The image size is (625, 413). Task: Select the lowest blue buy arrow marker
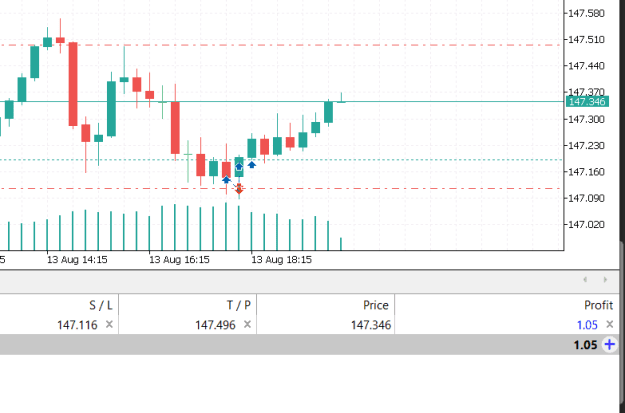226,180
